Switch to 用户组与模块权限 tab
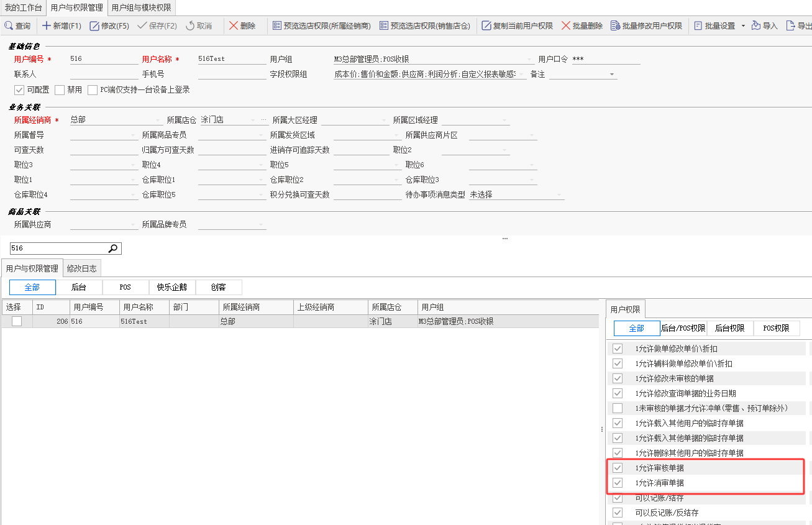This screenshot has width=812, height=525. pos(141,7)
